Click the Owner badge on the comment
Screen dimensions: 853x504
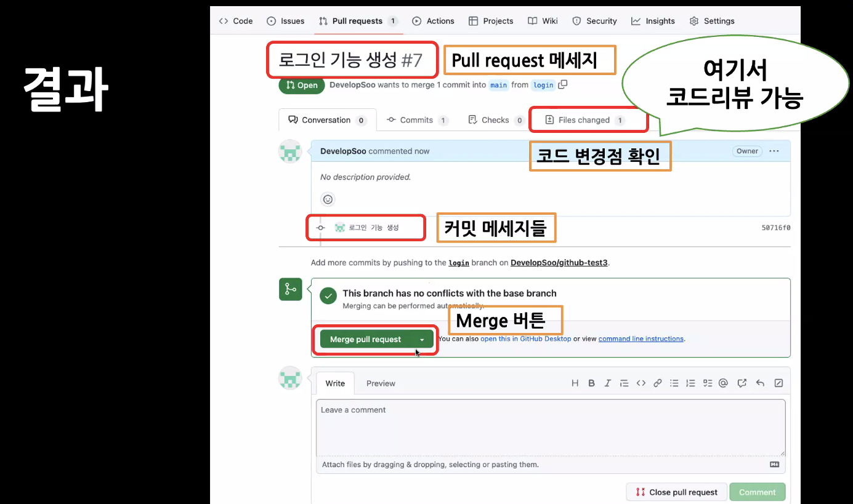pos(748,151)
